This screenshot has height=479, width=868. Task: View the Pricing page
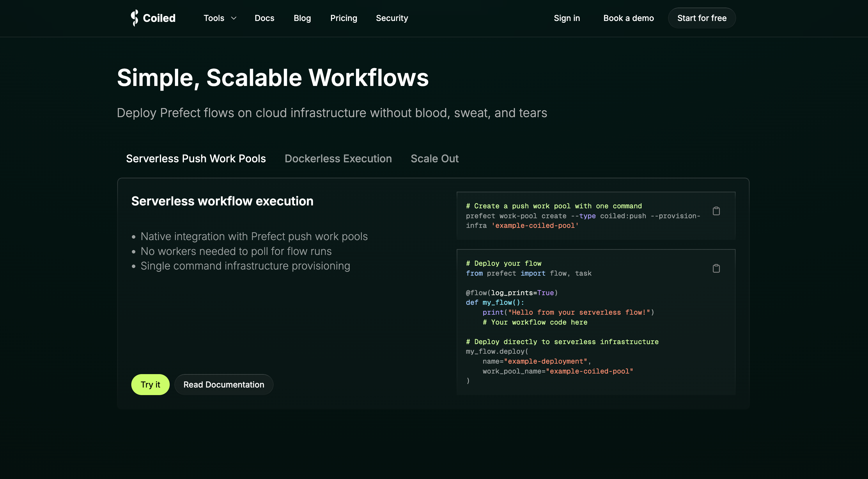pos(343,18)
